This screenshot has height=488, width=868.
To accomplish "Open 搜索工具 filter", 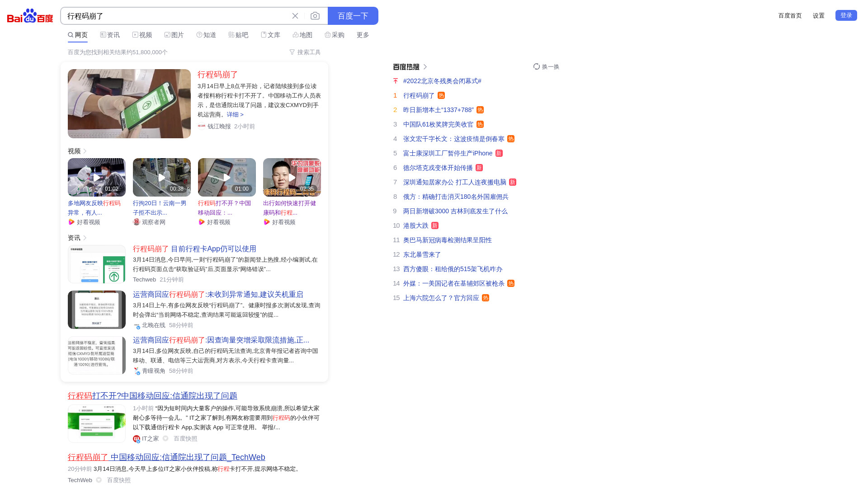I will 305,52.
